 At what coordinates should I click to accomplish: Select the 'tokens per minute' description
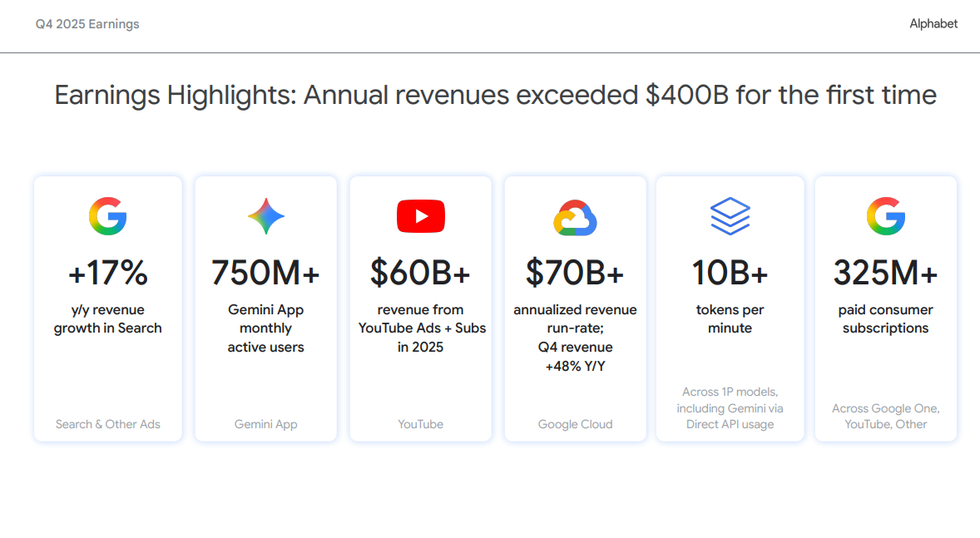tap(730, 318)
